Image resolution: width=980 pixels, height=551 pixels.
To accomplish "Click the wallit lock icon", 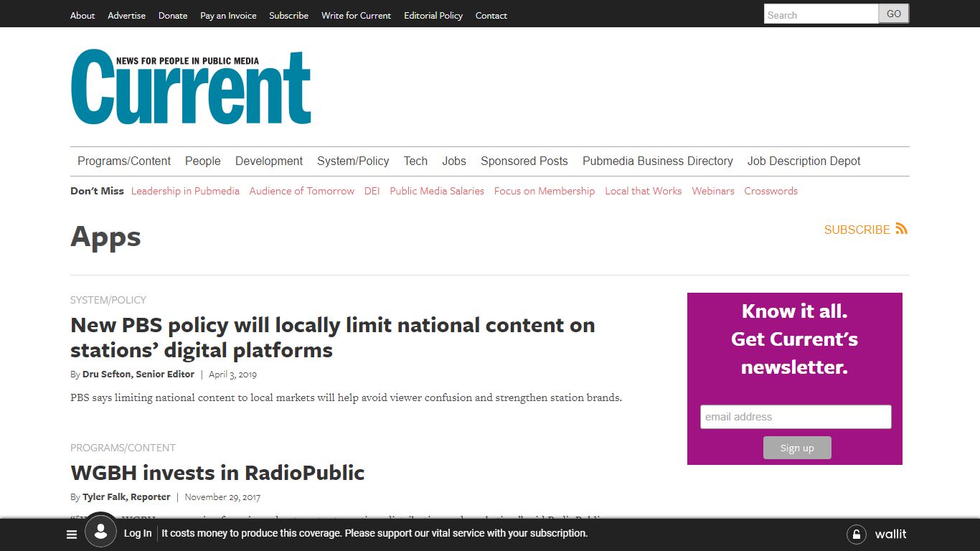I will (856, 534).
